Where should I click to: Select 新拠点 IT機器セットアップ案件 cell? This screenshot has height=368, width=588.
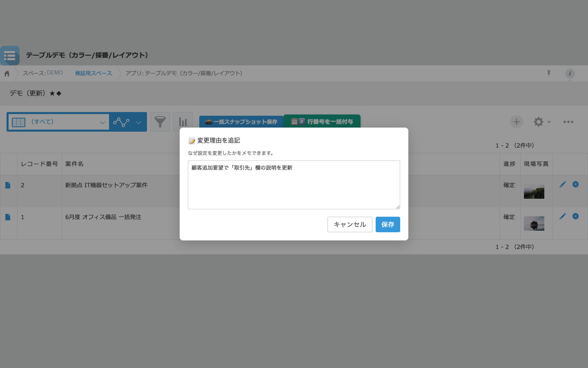coord(107,185)
